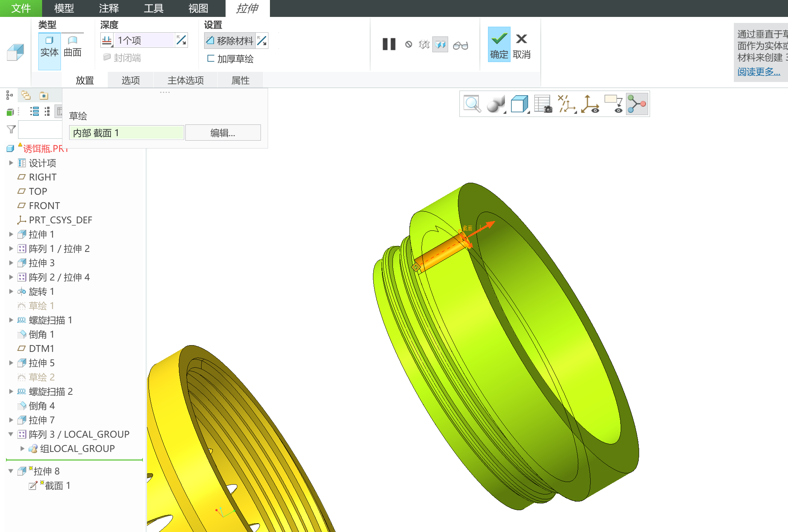Toggle the spin center display icon
The width and height of the screenshot is (788, 532).
[590, 104]
